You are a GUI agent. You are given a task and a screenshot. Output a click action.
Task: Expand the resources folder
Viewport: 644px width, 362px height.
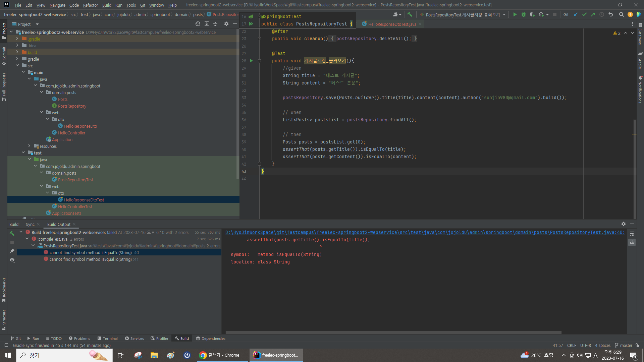30,146
